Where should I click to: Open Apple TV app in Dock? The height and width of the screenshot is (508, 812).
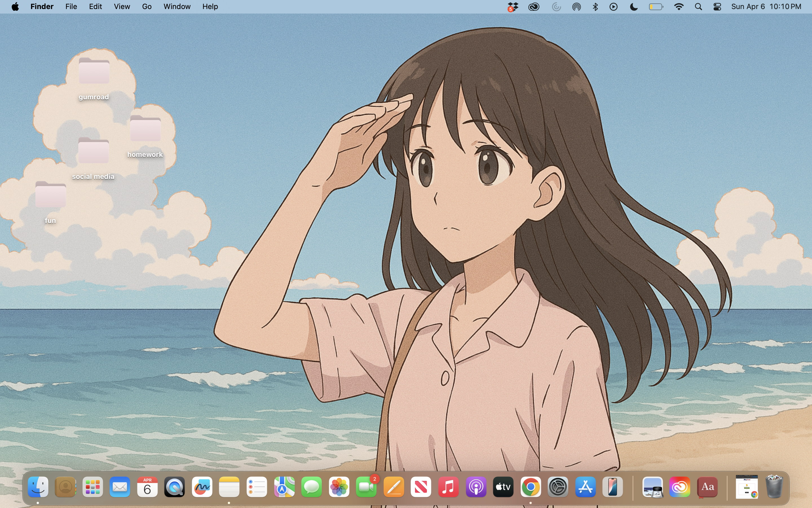[503, 487]
